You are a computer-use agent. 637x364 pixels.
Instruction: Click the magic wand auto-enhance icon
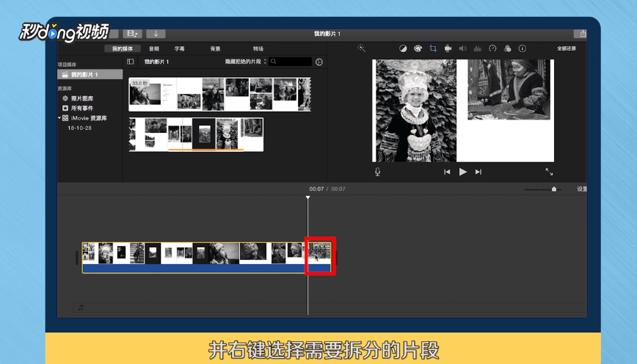coord(361,48)
